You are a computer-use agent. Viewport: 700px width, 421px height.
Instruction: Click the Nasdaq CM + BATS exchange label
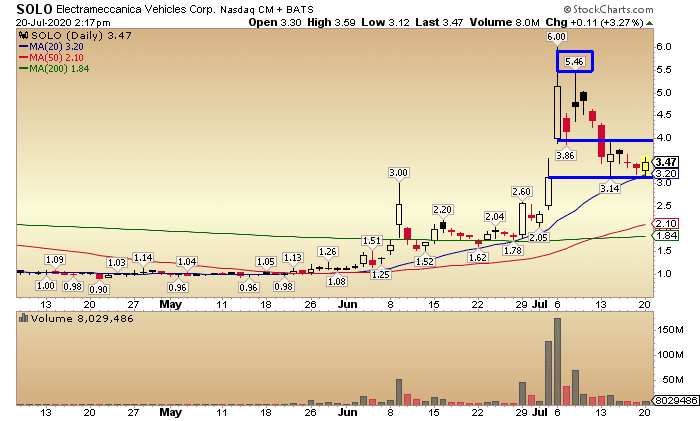(x=267, y=9)
